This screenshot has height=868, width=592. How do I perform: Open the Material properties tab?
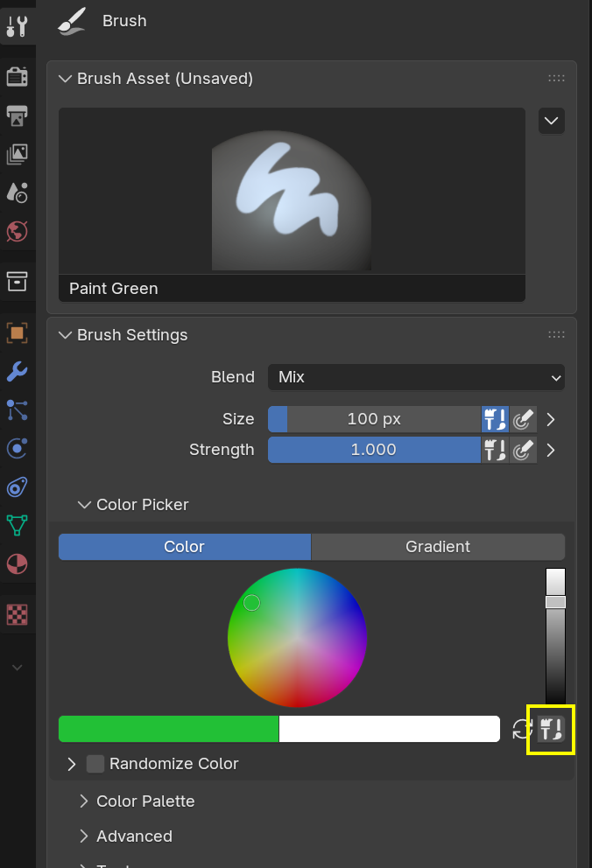tap(18, 563)
